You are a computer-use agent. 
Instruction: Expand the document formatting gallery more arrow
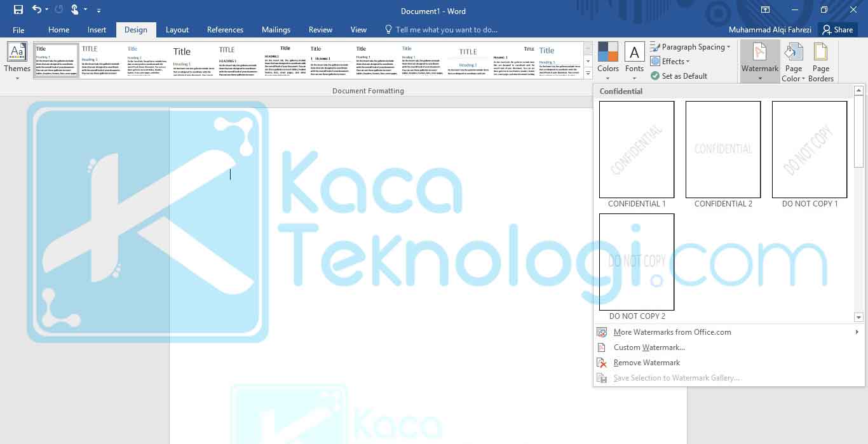pyautogui.click(x=588, y=73)
